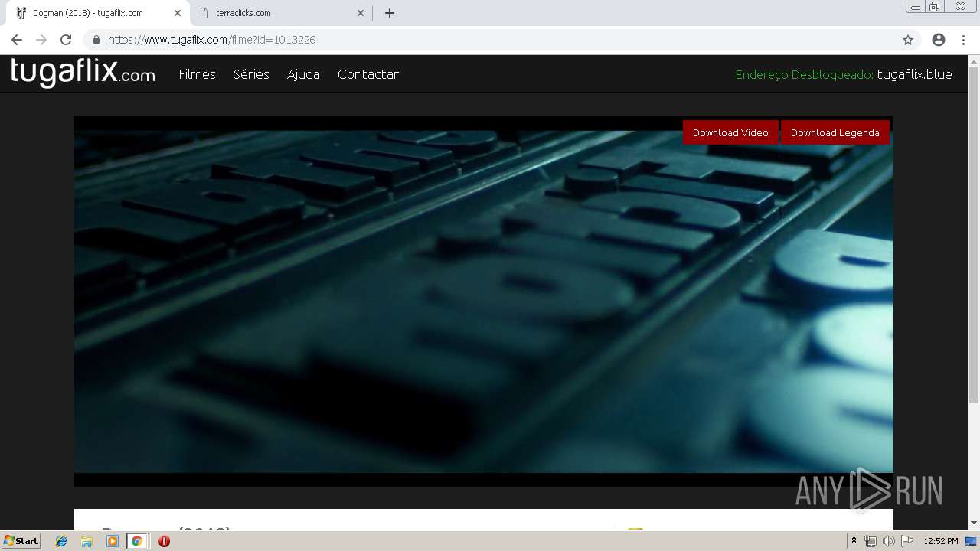Click the red security icon in taskbar
Viewport: 980px width, 551px height.
tap(164, 541)
